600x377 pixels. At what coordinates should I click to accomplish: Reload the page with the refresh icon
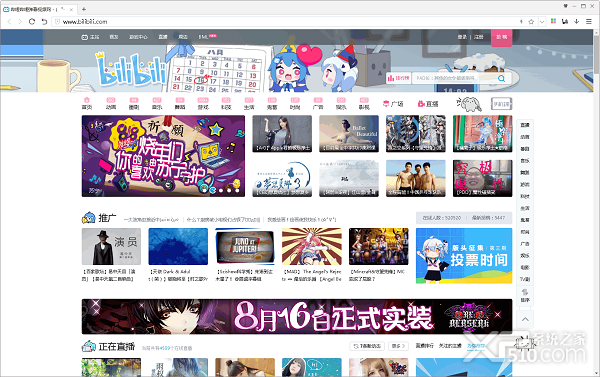click(x=32, y=21)
